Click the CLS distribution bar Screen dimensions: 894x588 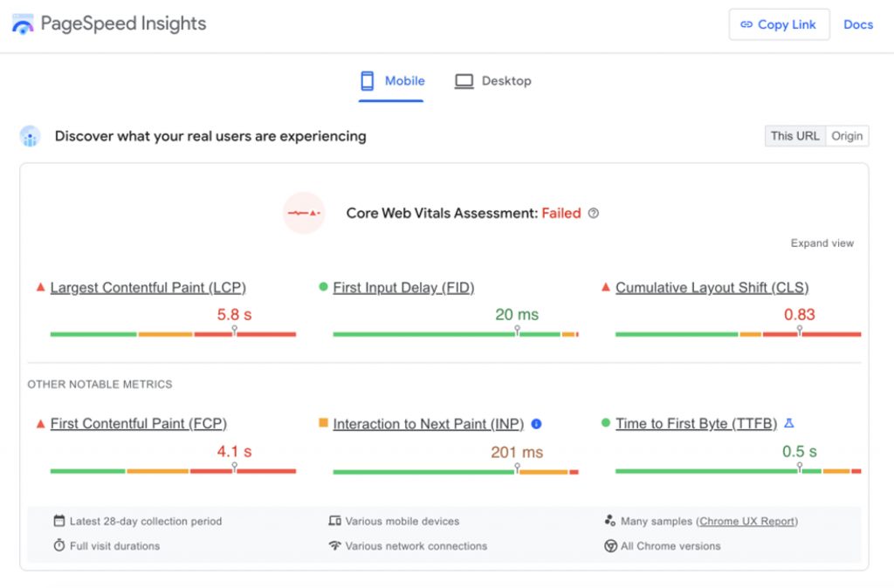coord(739,334)
